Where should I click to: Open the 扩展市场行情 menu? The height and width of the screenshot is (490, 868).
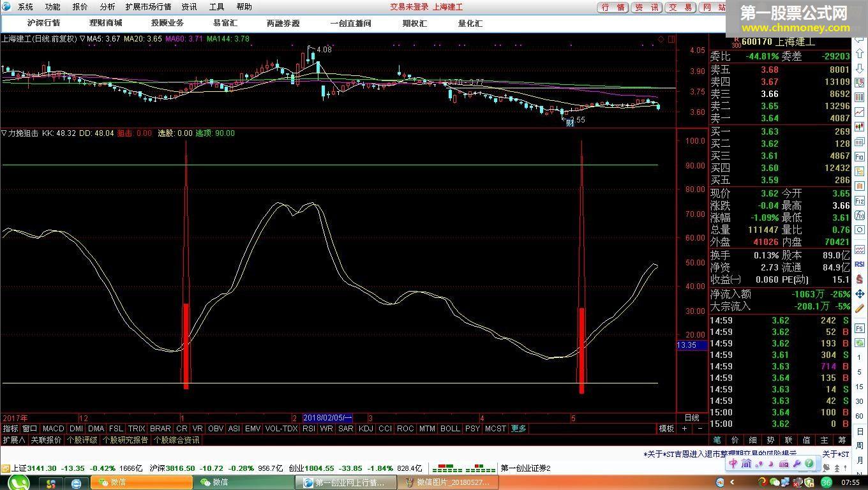point(148,7)
